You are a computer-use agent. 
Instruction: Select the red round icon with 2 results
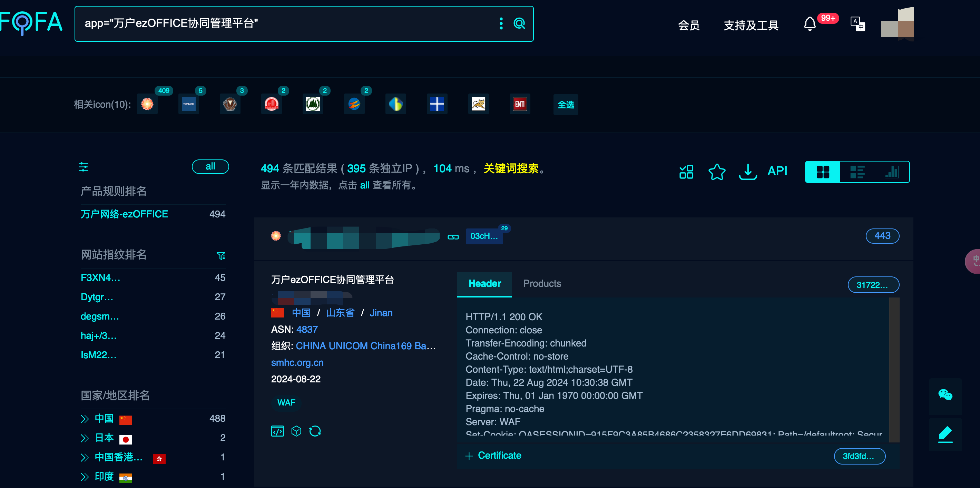(271, 104)
